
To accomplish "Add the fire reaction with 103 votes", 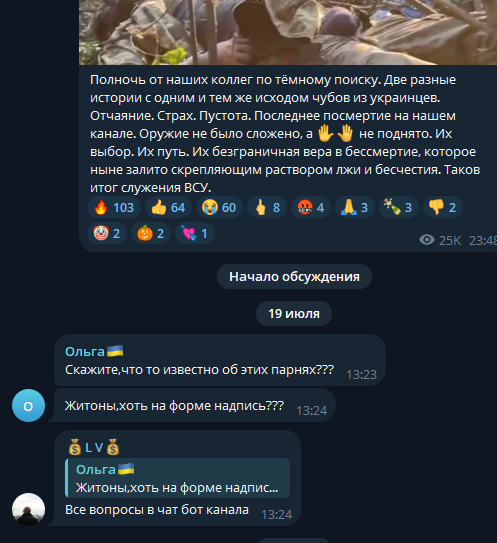I will tap(114, 207).
